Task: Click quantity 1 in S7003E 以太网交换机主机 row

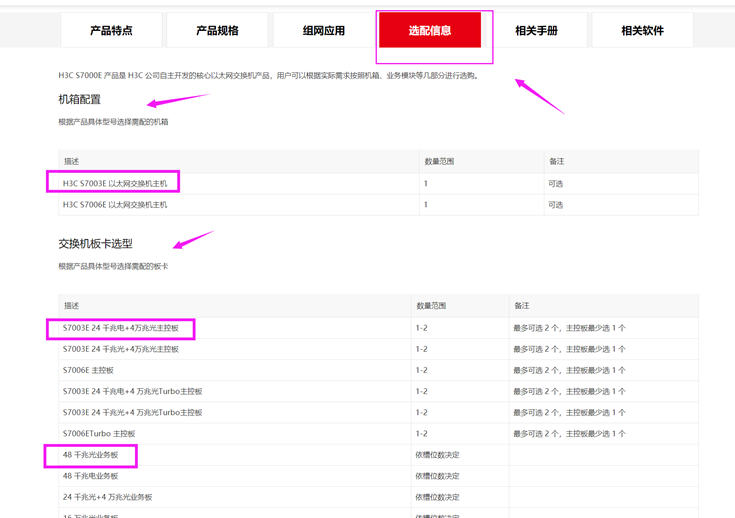Action: 426,184
